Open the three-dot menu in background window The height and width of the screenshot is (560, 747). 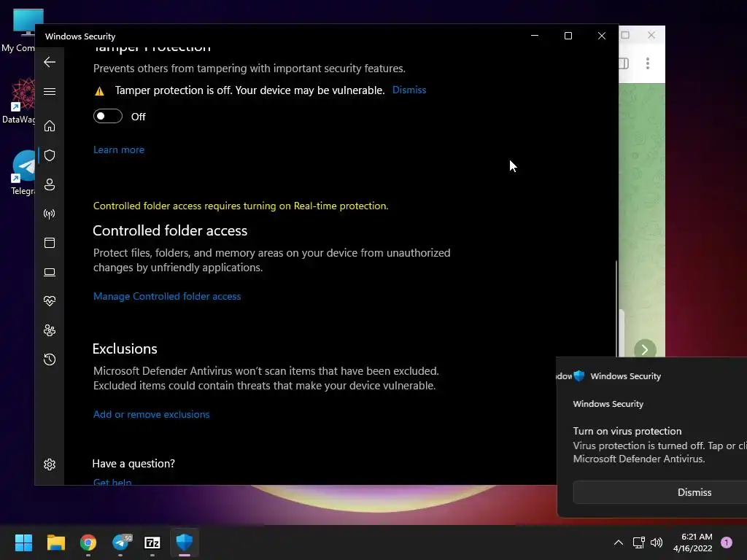pos(648,63)
